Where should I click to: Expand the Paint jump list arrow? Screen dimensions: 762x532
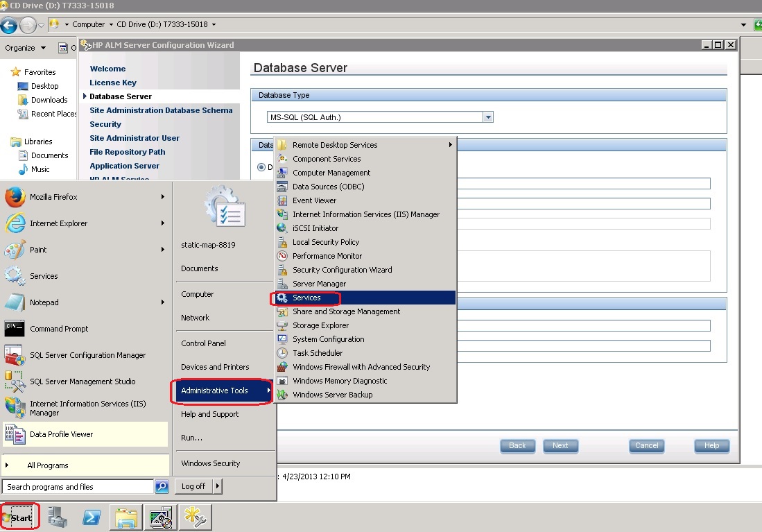(x=163, y=250)
